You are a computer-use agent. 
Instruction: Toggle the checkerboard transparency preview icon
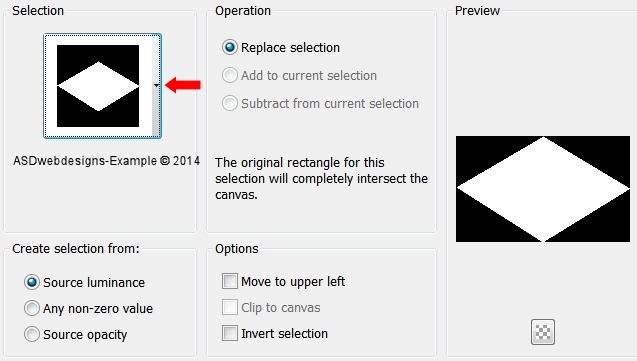click(543, 332)
